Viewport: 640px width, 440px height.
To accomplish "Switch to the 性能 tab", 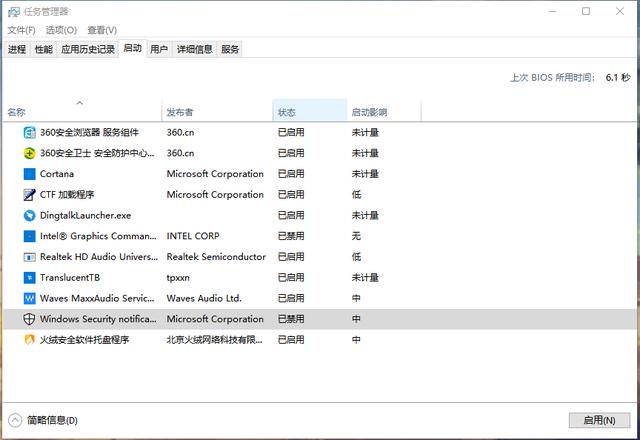I will pos(43,49).
